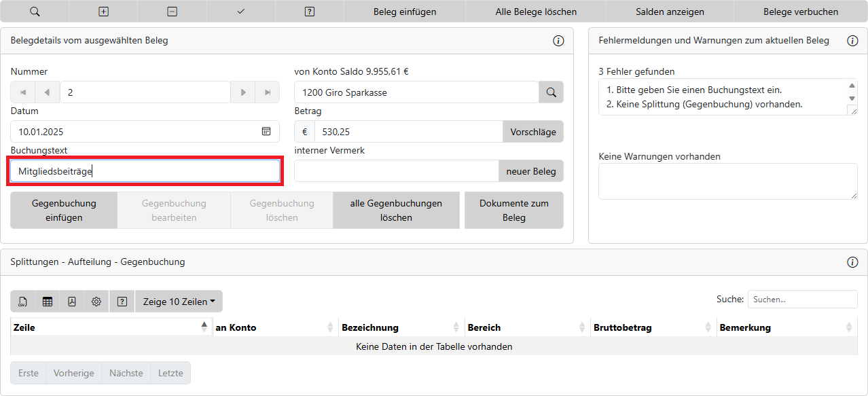Open table settings via the gear icon
Viewport: 868px width, 396px height.
96,302
